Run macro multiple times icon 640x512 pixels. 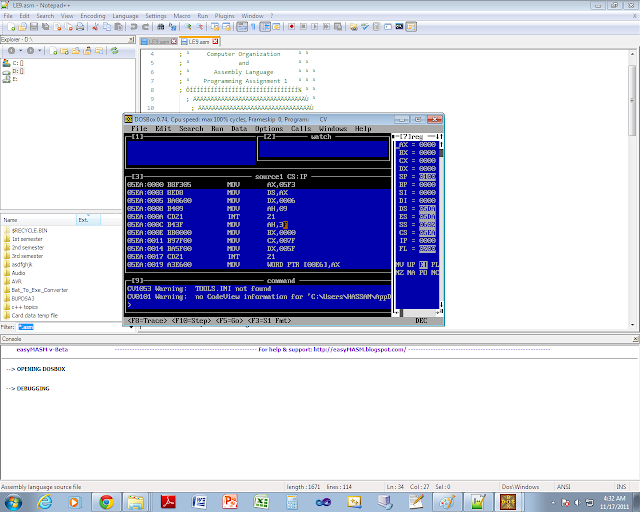326,27
